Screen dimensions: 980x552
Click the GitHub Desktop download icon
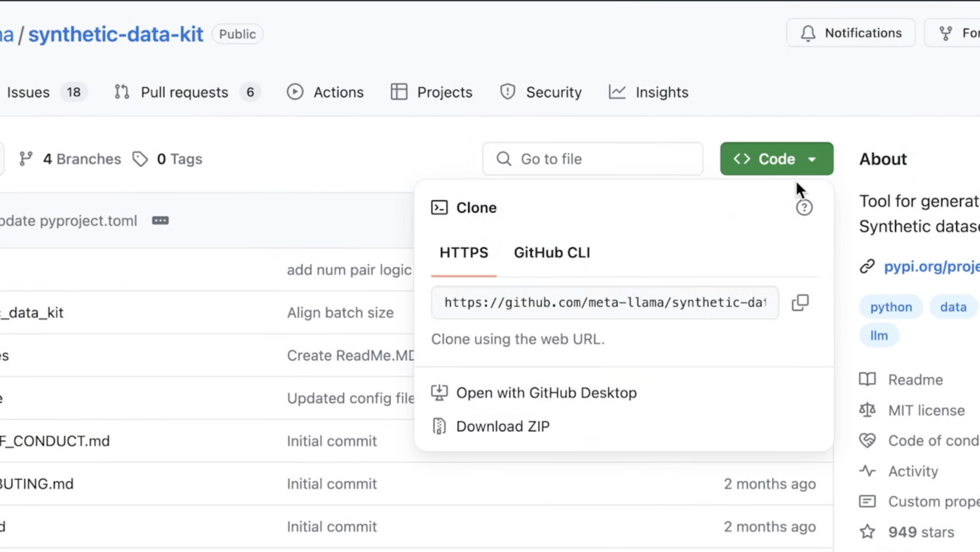(x=439, y=393)
